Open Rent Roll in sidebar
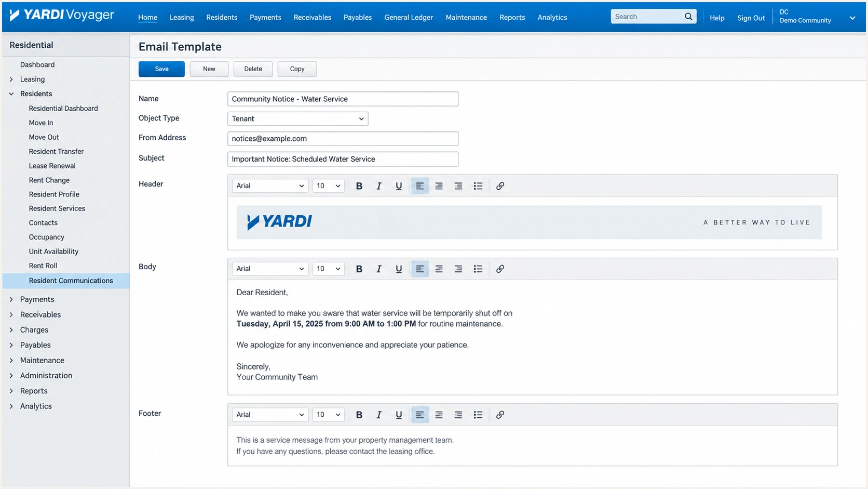868x489 pixels. click(x=43, y=266)
